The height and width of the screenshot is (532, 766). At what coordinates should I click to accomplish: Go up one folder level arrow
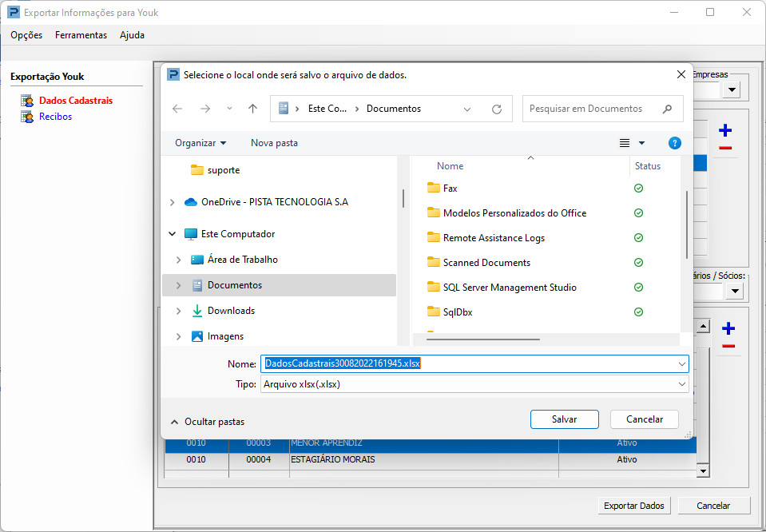click(x=253, y=109)
